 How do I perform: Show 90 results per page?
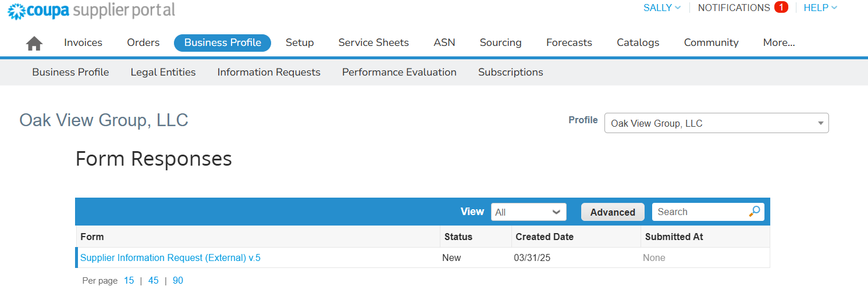178,280
